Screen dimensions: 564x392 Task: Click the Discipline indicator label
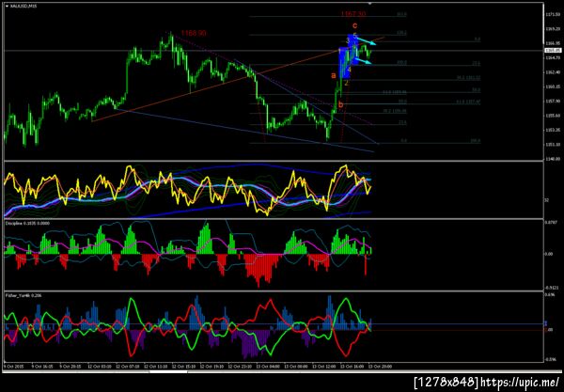[x=27, y=224]
